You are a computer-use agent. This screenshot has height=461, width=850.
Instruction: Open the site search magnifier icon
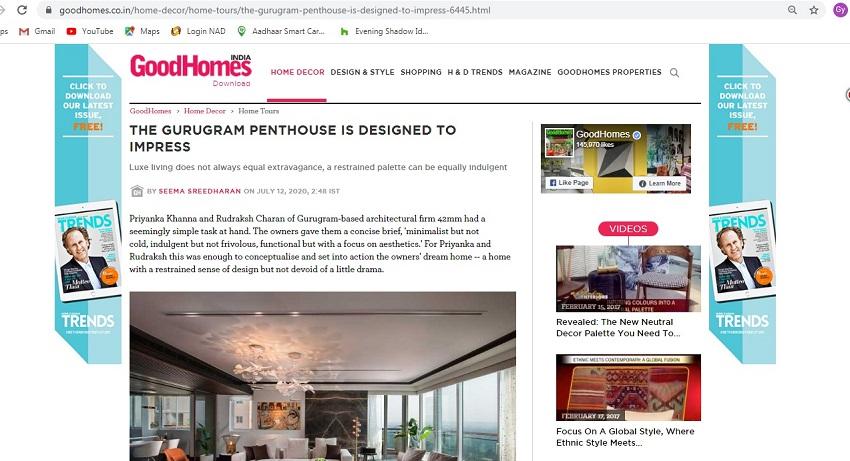674,72
